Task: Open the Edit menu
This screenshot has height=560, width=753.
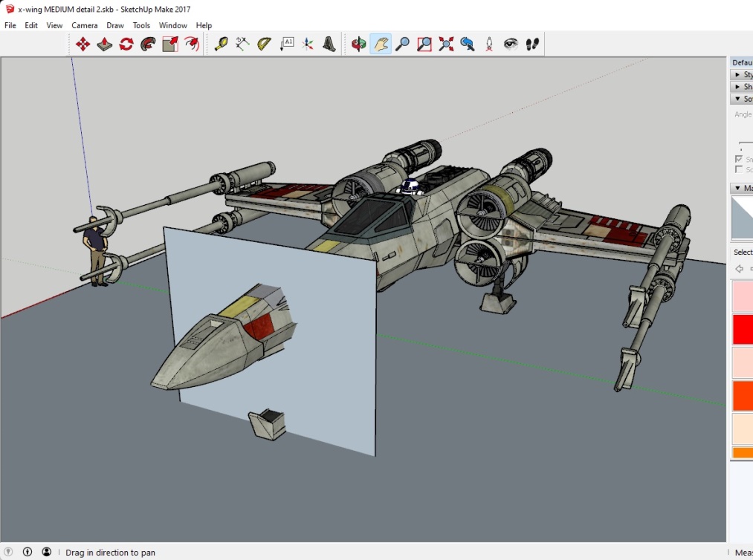Action: tap(31, 25)
